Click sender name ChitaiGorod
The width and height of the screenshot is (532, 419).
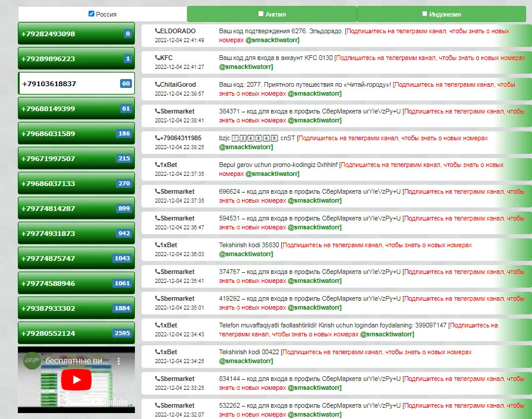click(x=178, y=84)
